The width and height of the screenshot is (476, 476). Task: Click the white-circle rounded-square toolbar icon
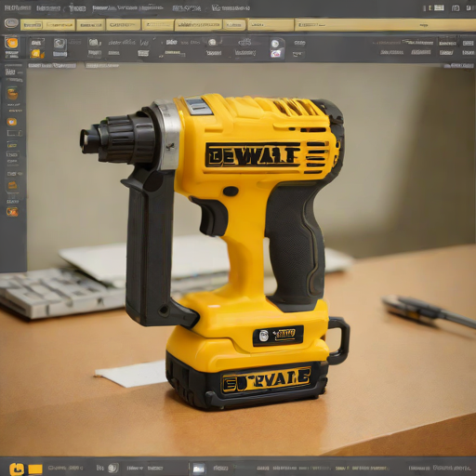(x=275, y=43)
